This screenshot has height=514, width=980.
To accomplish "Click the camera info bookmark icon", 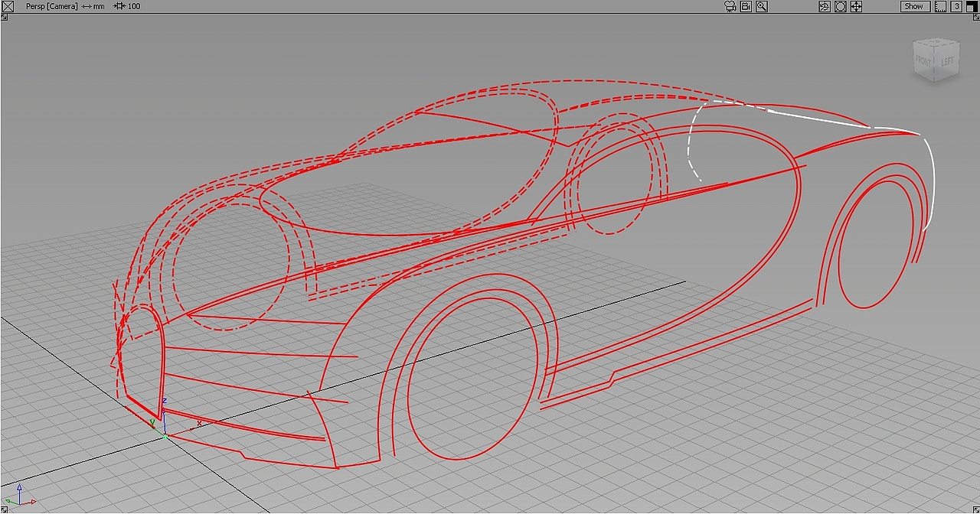I will 746,6.
